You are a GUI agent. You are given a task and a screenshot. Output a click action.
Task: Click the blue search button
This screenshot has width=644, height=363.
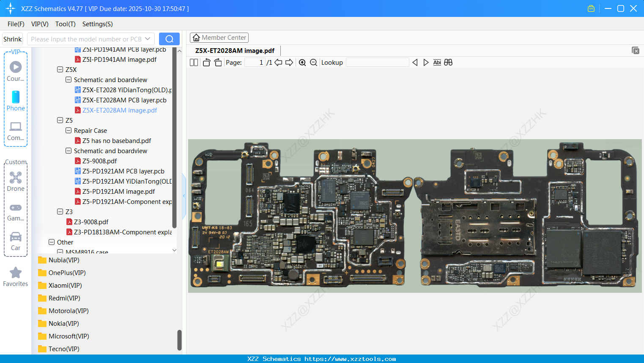coord(169,39)
